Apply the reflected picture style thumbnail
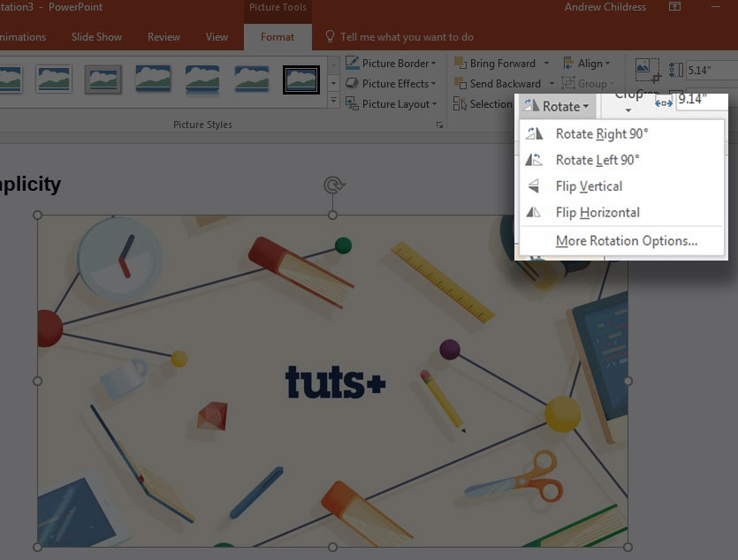 point(202,79)
